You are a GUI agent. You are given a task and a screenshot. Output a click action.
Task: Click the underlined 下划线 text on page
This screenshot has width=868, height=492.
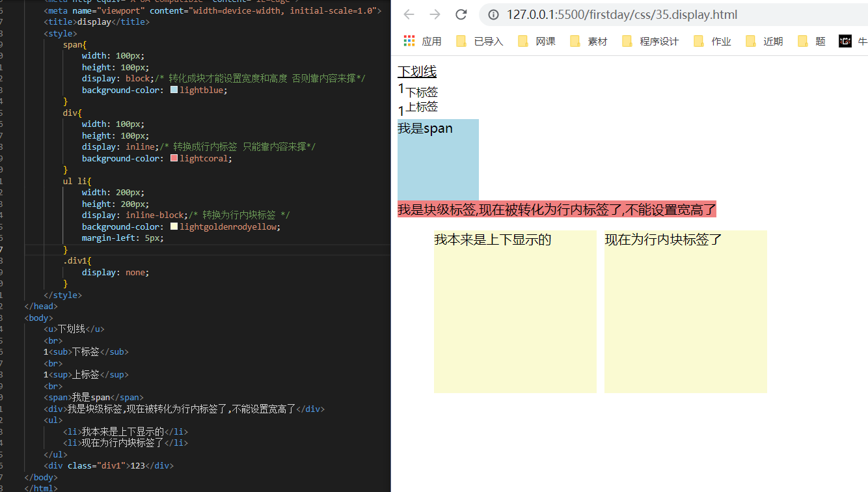point(417,71)
